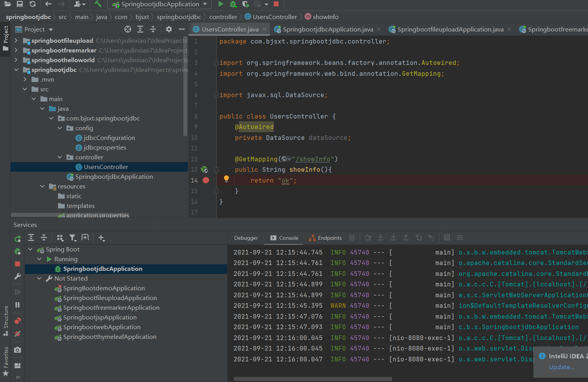Open the Console tab
Screen dimensions: 588x382
[284, 238]
